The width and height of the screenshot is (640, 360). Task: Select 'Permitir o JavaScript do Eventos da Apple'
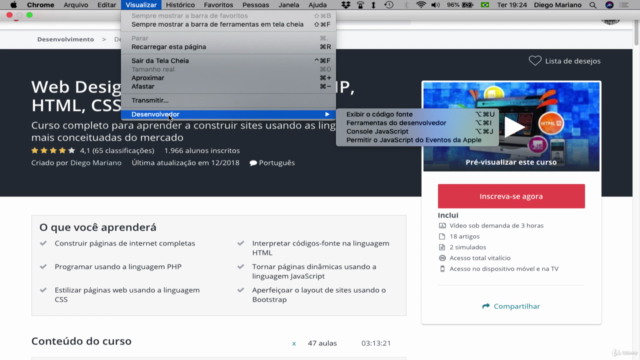(x=418, y=140)
